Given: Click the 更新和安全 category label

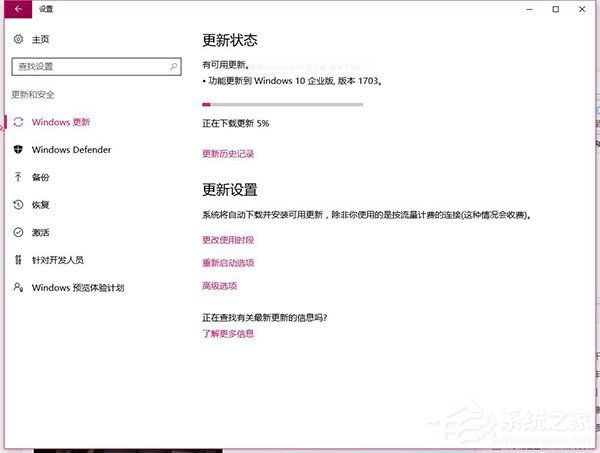Looking at the screenshot, I should [33, 95].
